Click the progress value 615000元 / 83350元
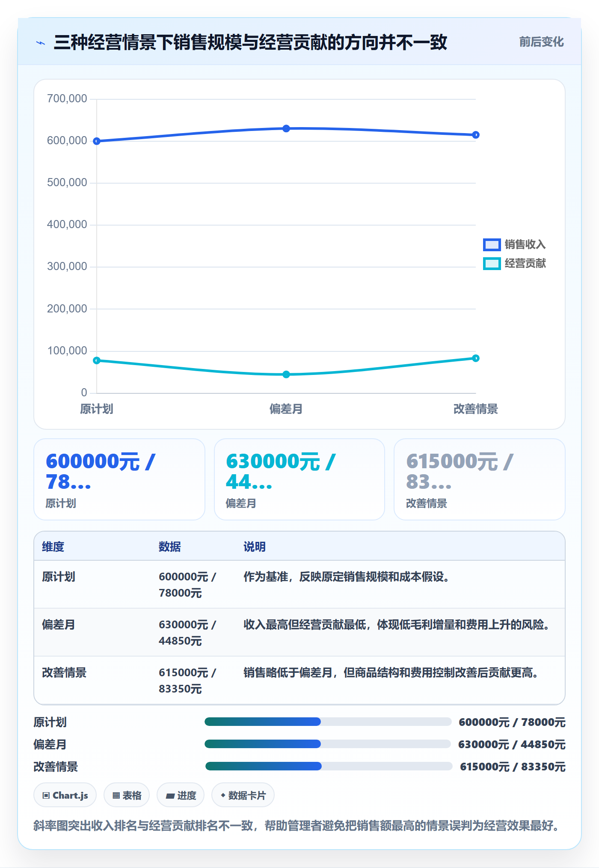 coord(513,767)
